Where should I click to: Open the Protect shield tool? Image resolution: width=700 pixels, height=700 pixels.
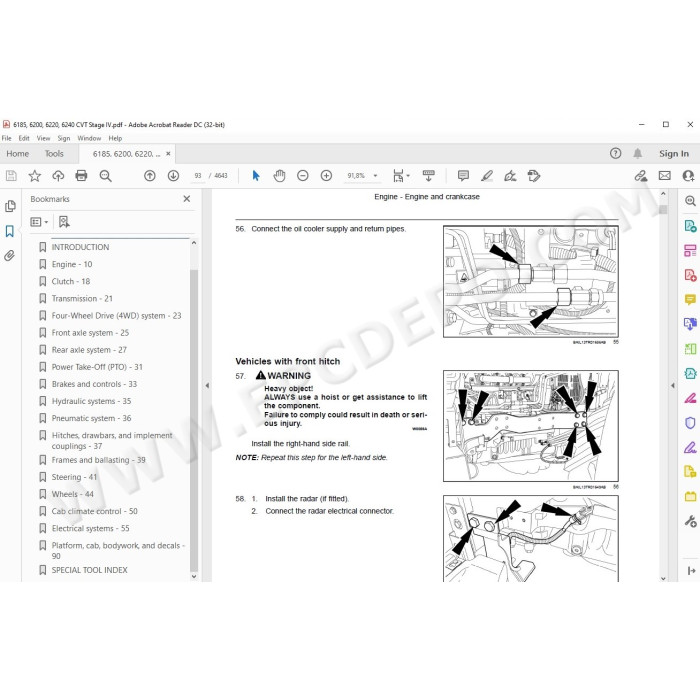[690, 422]
